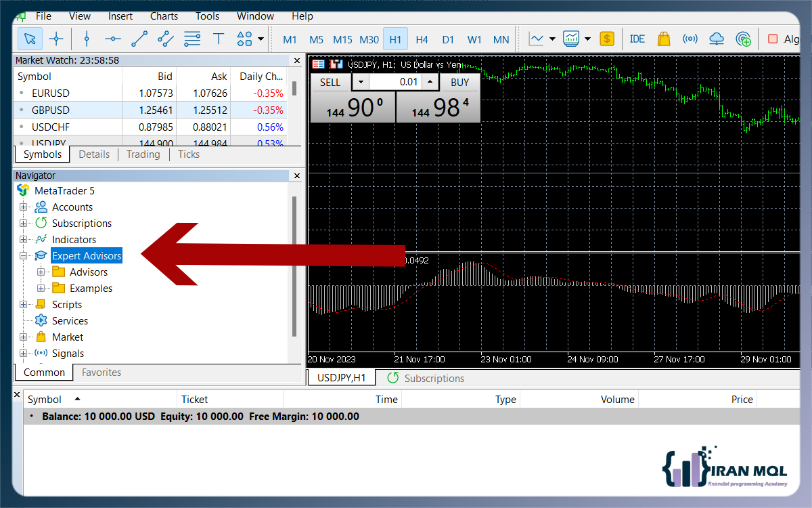
Task: Expand the Advisors folder
Action: [x=41, y=272]
